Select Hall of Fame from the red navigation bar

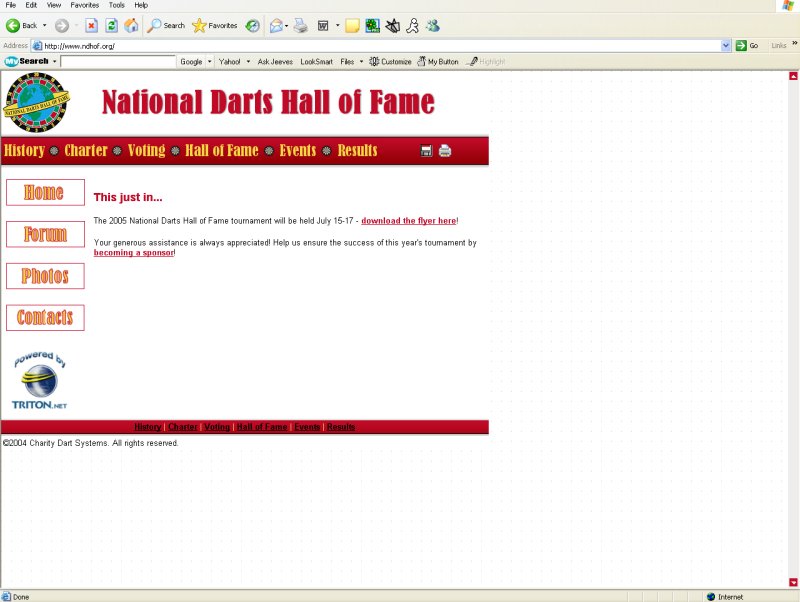pos(222,151)
